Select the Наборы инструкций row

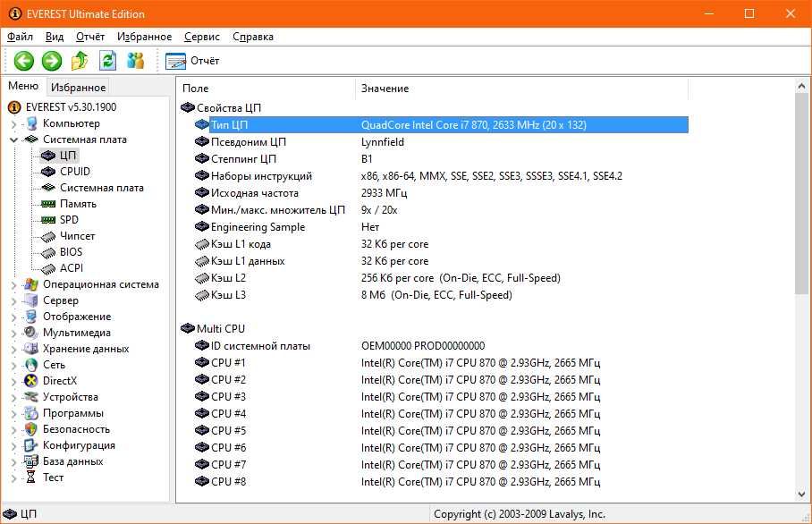tap(442, 176)
